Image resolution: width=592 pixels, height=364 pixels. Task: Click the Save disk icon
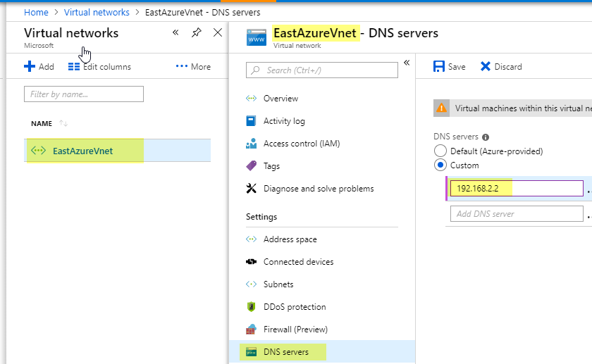coord(438,66)
